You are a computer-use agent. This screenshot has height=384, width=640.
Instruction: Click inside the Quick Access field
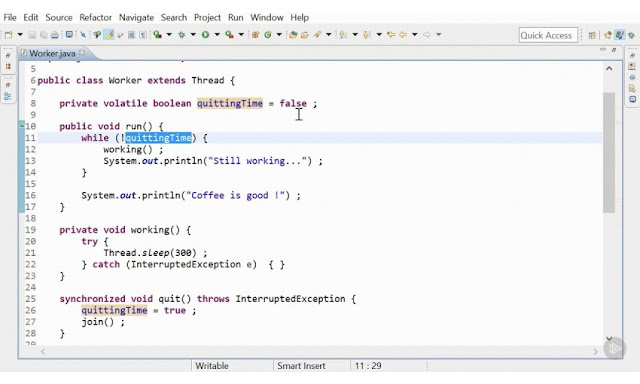point(548,35)
